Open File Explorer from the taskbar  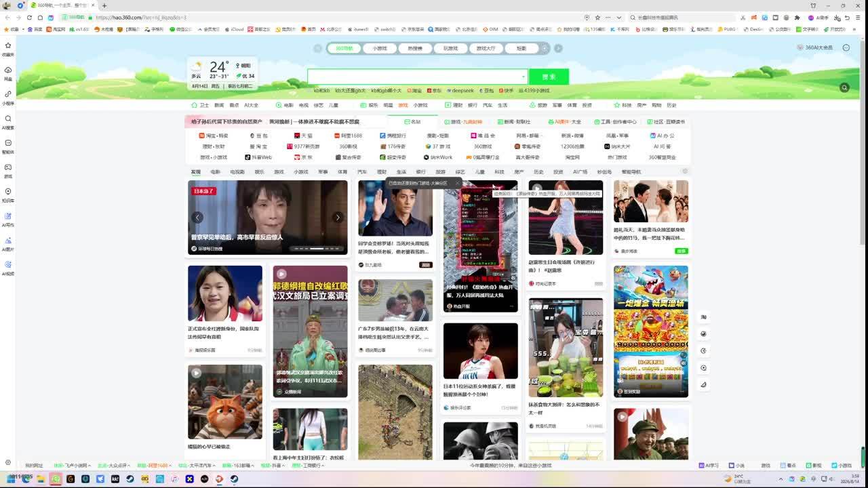41,479
